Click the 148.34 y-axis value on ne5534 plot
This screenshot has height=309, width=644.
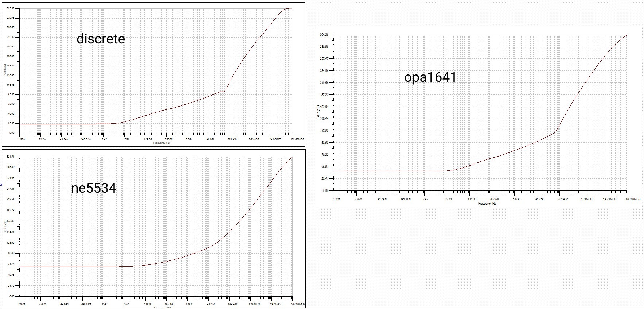point(11,232)
